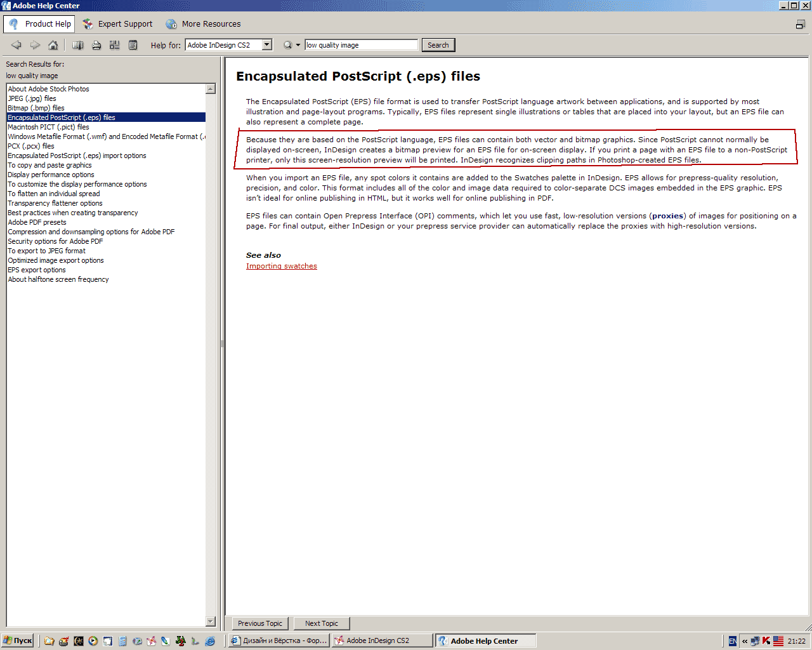Viewport: 812px width, 650px height.
Task: Open Windows Metafile Format (.wmf) result
Action: click(x=106, y=136)
